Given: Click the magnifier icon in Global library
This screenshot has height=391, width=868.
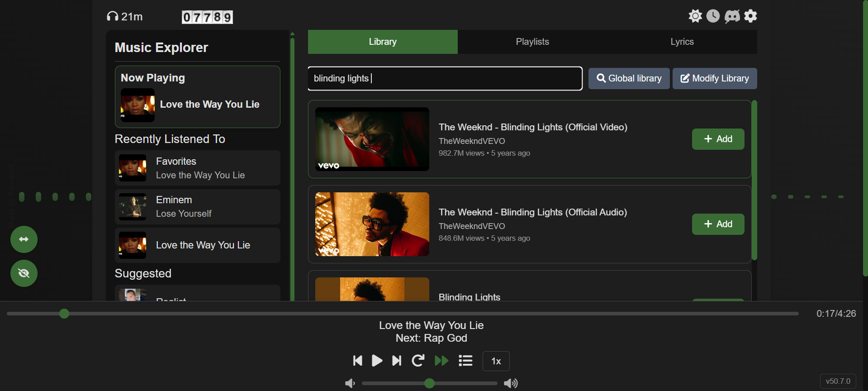Looking at the screenshot, I should point(601,78).
